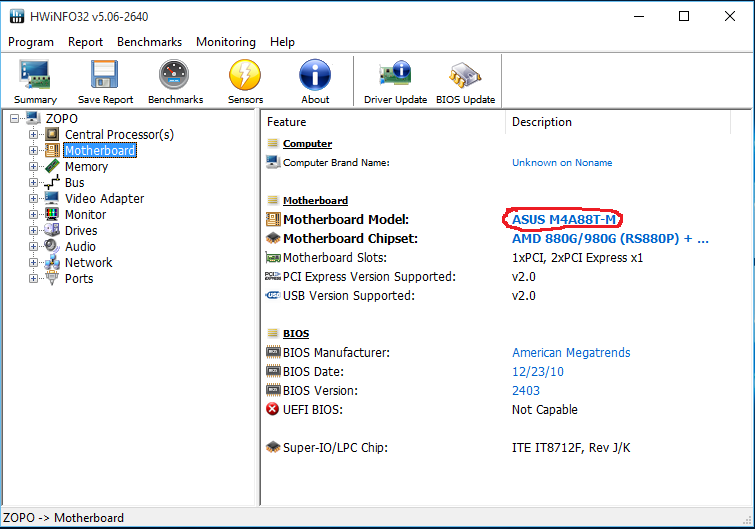Click the USB icon beside USB Version Supported
755x529 pixels.
tap(273, 295)
